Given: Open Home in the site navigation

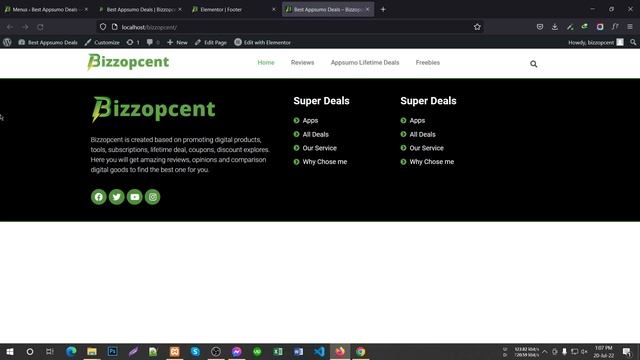Looking at the screenshot, I should pos(266,62).
